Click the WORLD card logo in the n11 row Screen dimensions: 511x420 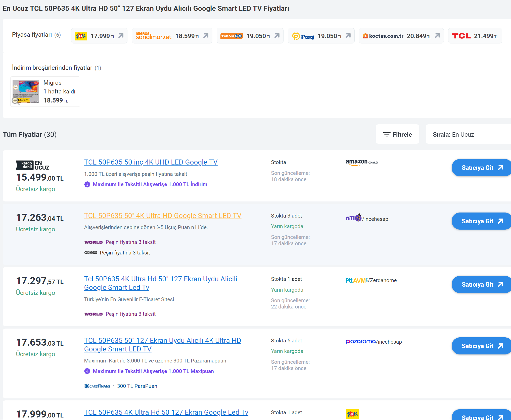click(x=94, y=242)
